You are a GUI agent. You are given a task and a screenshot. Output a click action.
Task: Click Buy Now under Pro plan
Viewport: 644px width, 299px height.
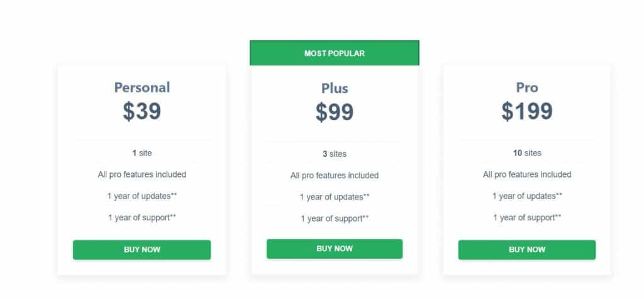point(527,250)
